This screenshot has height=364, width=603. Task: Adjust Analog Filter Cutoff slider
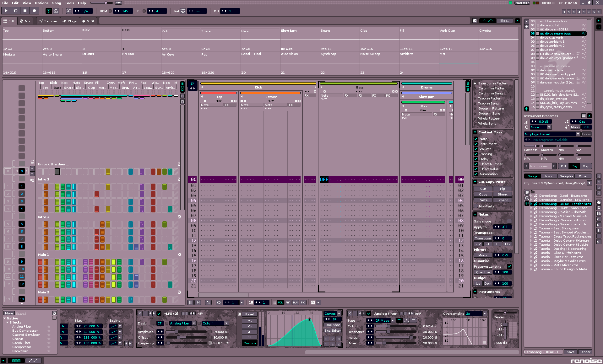coord(396,326)
